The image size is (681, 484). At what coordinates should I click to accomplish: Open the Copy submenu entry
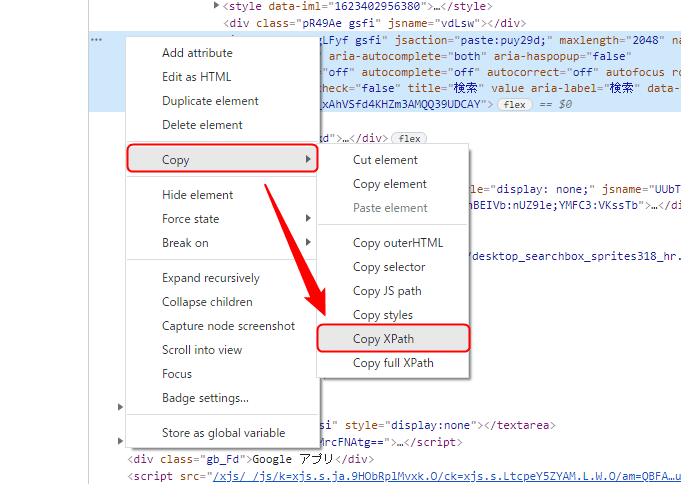pyautogui.click(x=222, y=159)
